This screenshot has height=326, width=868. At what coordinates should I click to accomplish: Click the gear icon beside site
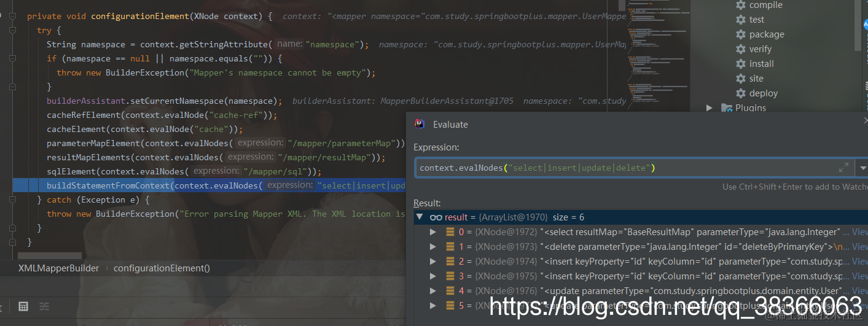tap(741, 79)
